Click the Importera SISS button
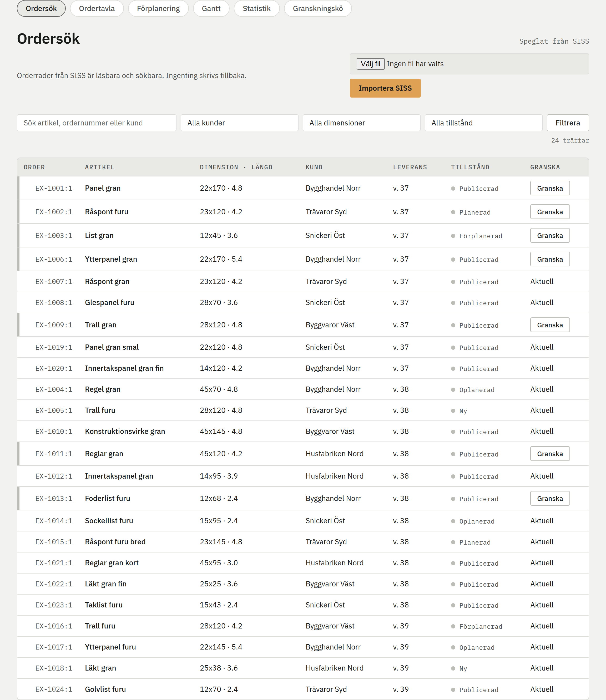 [x=385, y=88]
